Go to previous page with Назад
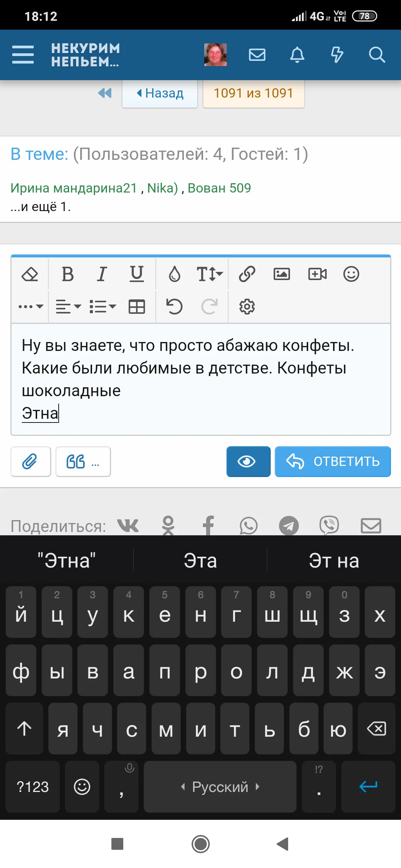This screenshot has height=868, width=401. 160,93
